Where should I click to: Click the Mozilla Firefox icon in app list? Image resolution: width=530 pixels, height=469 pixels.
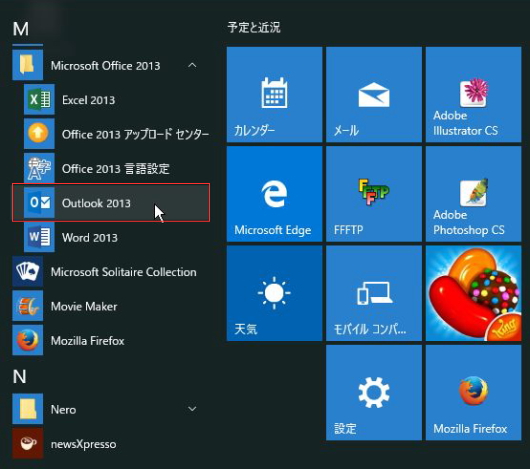(x=28, y=340)
